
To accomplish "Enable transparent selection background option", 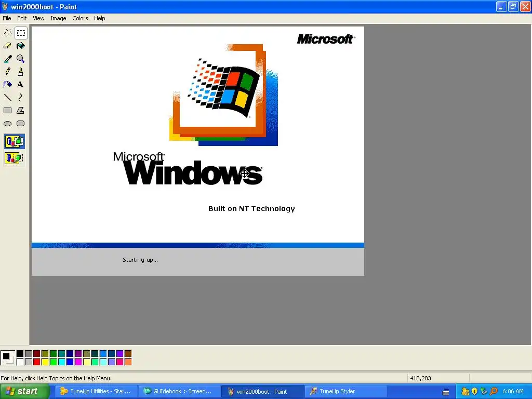I will (14, 158).
